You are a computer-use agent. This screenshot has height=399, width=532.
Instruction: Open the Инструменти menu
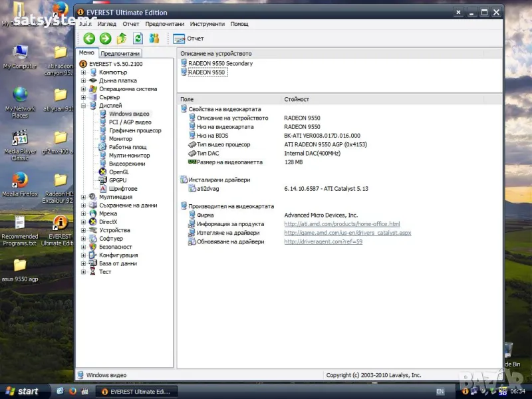click(207, 24)
